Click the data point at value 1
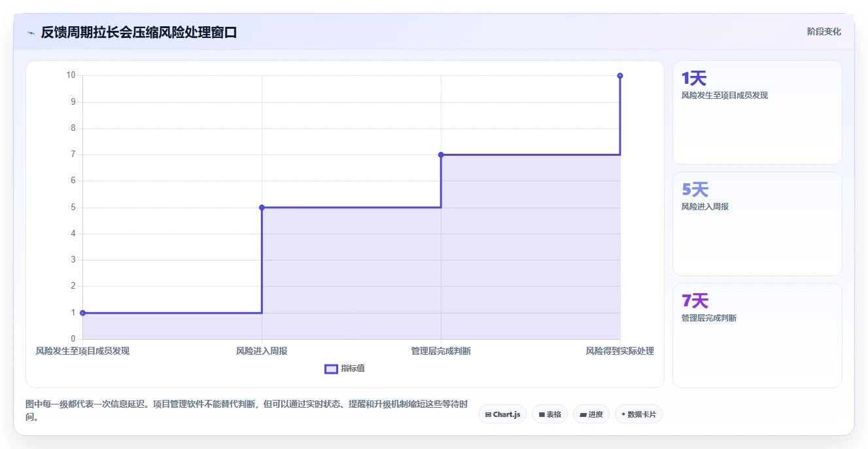The image size is (868, 449). (x=82, y=313)
